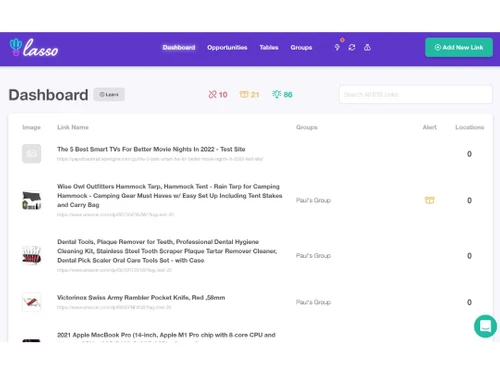Open the 2021 Apple MacBook Pro link
The width and height of the screenshot is (500, 375).
166,335
